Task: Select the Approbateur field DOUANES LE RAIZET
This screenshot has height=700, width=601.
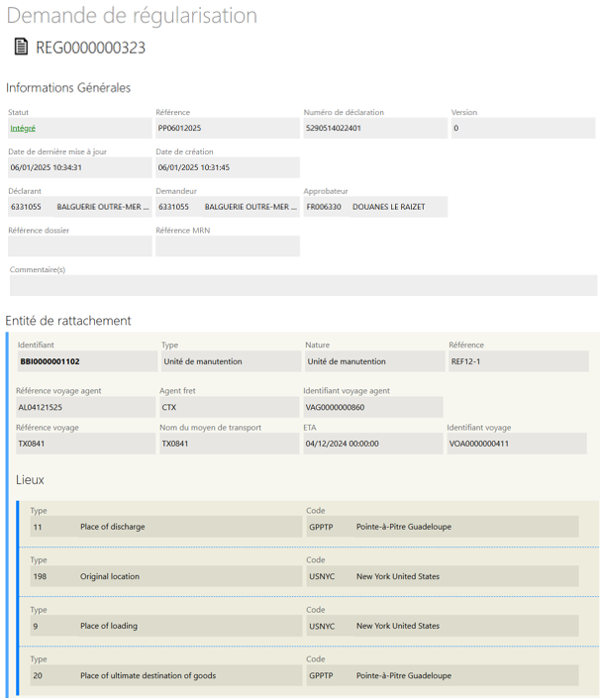Action: [374, 207]
